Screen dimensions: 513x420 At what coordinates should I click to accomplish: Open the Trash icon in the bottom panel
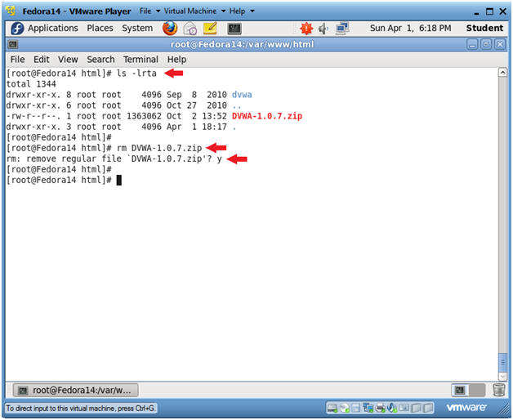point(499,390)
